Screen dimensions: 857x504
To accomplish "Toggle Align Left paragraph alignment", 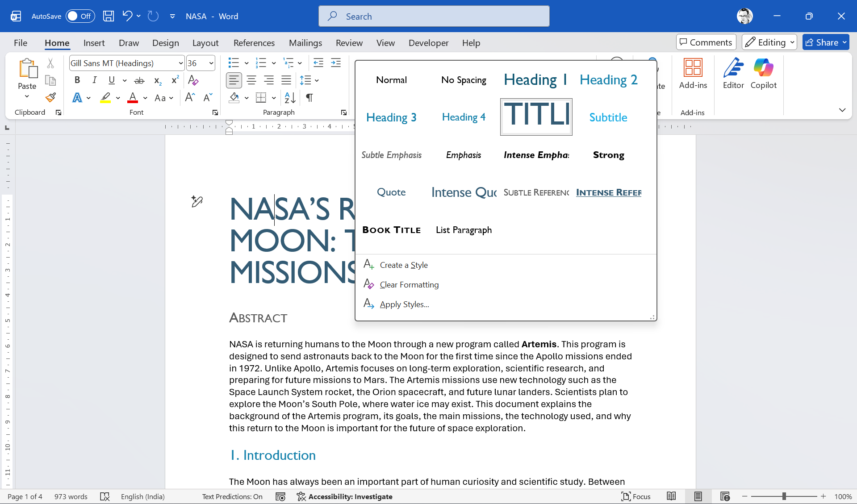I will click(x=234, y=80).
